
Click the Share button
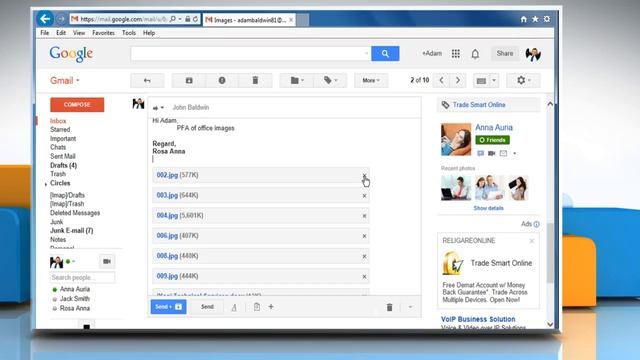coord(505,53)
